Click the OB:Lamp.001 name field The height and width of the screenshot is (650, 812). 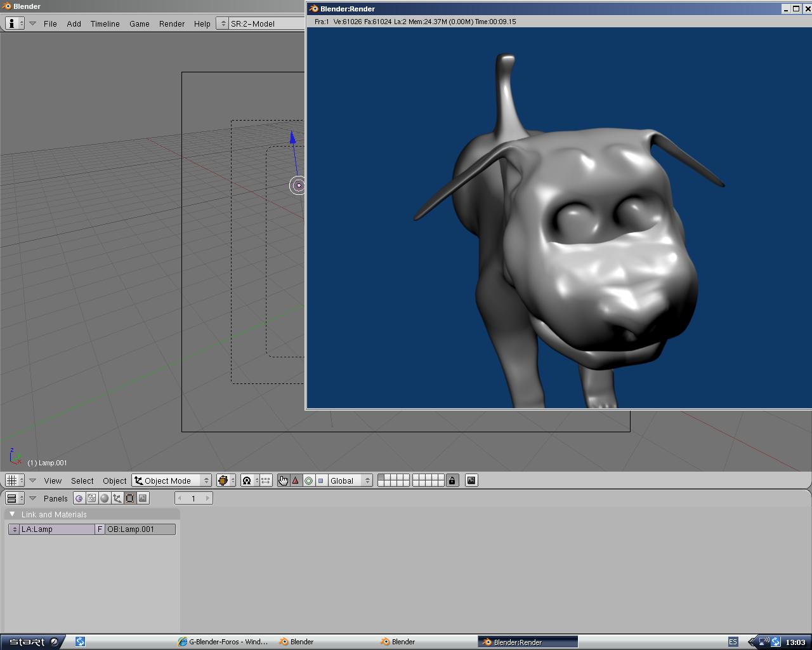click(x=140, y=529)
